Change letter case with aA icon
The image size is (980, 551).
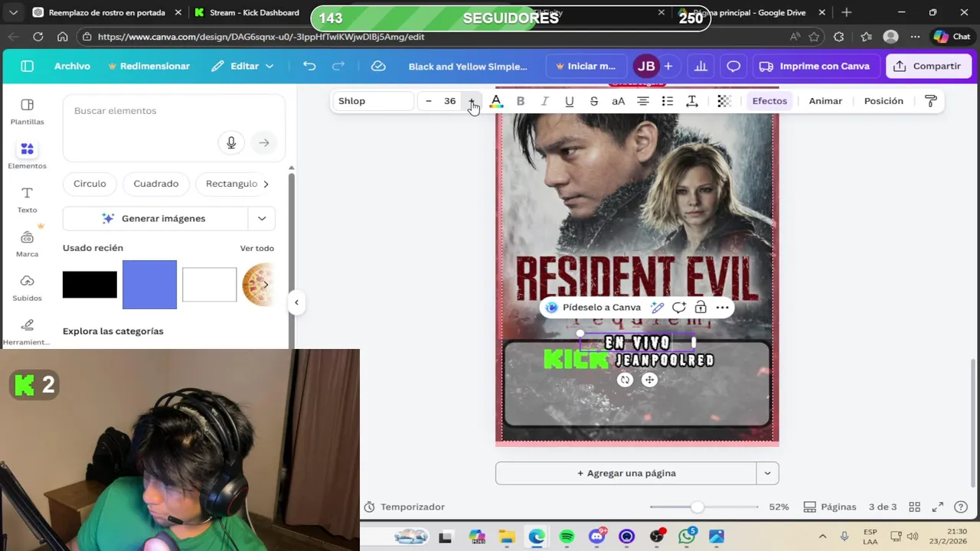coord(619,101)
